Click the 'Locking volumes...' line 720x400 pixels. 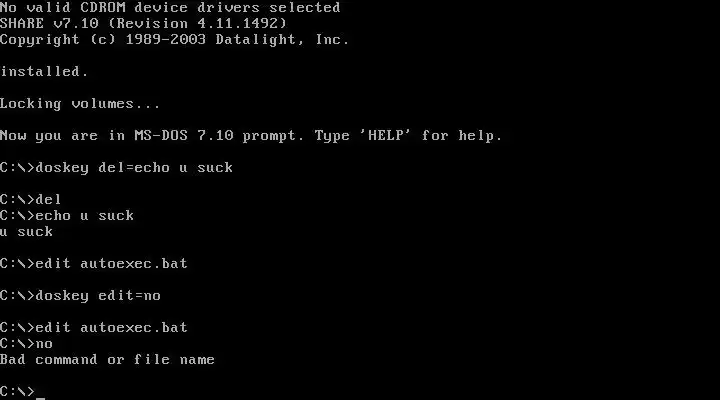tap(80, 104)
